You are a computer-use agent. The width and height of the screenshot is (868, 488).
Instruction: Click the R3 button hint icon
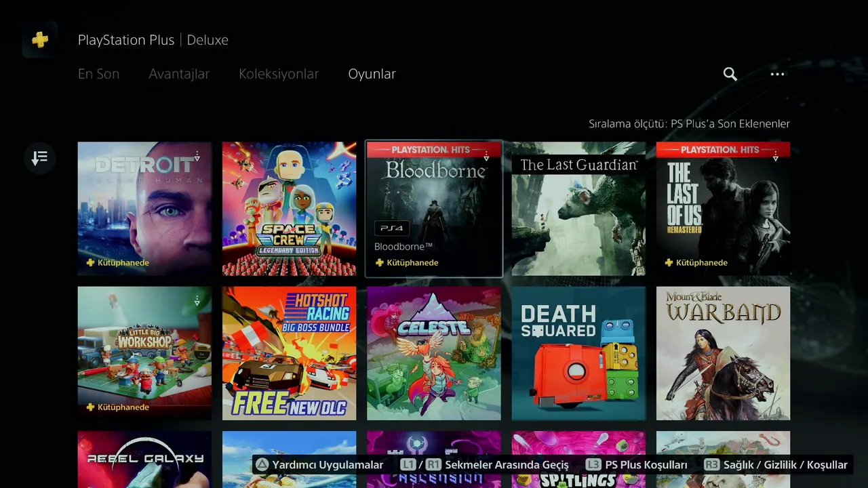coord(712,465)
